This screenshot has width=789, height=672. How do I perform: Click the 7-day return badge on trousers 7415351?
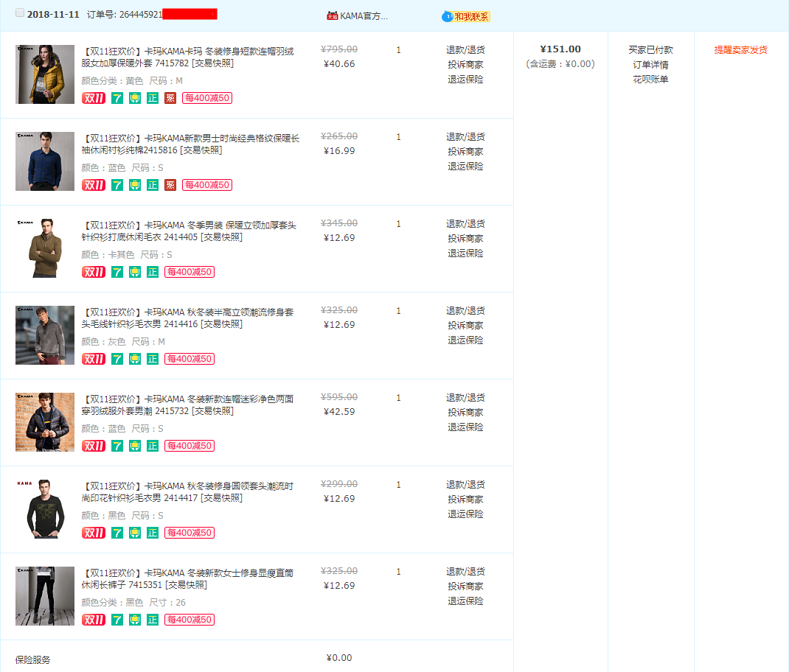[x=117, y=620]
